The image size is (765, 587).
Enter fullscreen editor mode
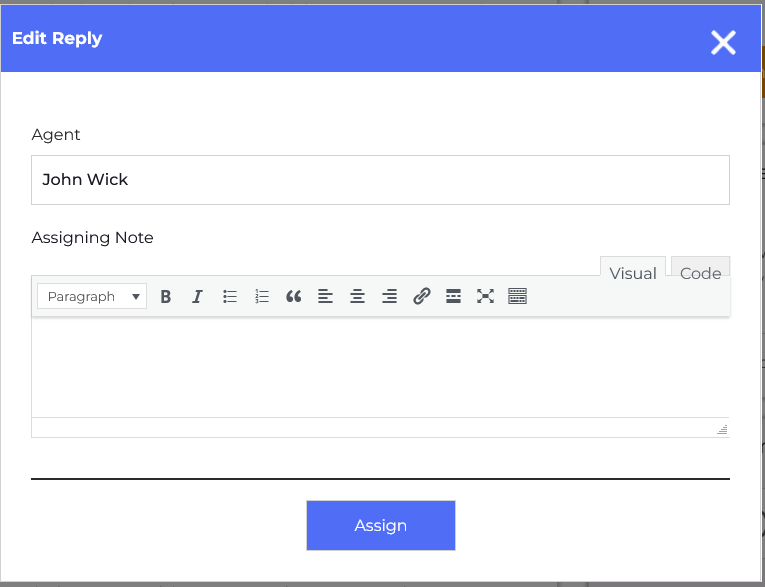(486, 296)
